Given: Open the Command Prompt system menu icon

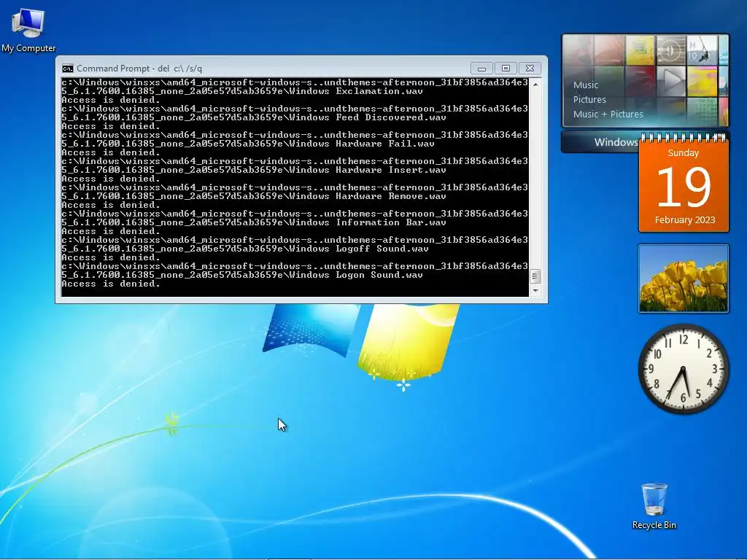Looking at the screenshot, I should pos(68,69).
